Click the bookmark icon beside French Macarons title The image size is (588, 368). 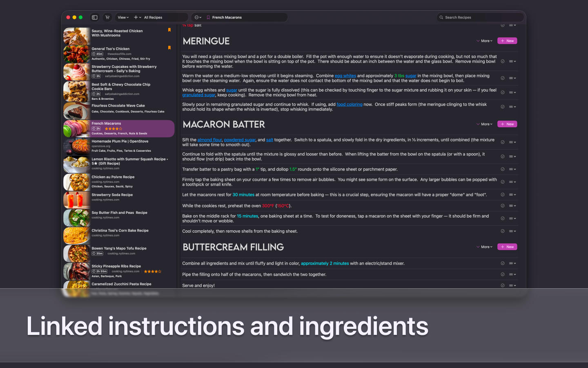click(x=208, y=17)
